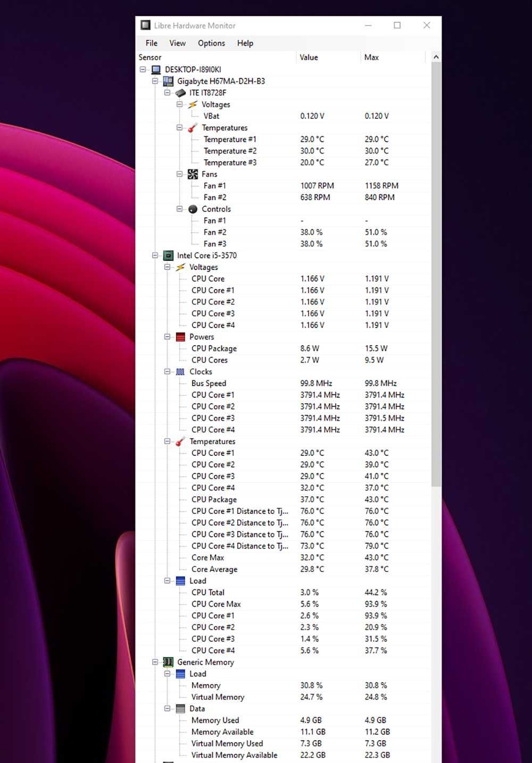Viewport: 532px width, 763px height.
Task: Open the Options menu
Action: pos(211,43)
